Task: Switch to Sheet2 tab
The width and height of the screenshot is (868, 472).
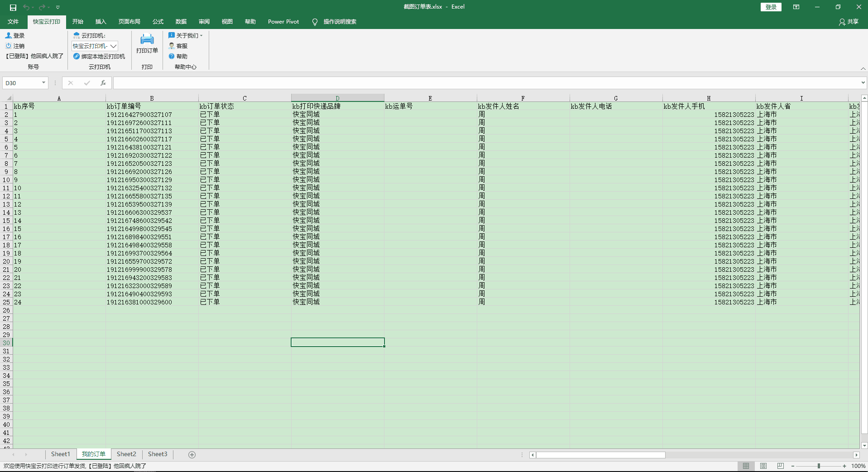Action: (x=126, y=454)
